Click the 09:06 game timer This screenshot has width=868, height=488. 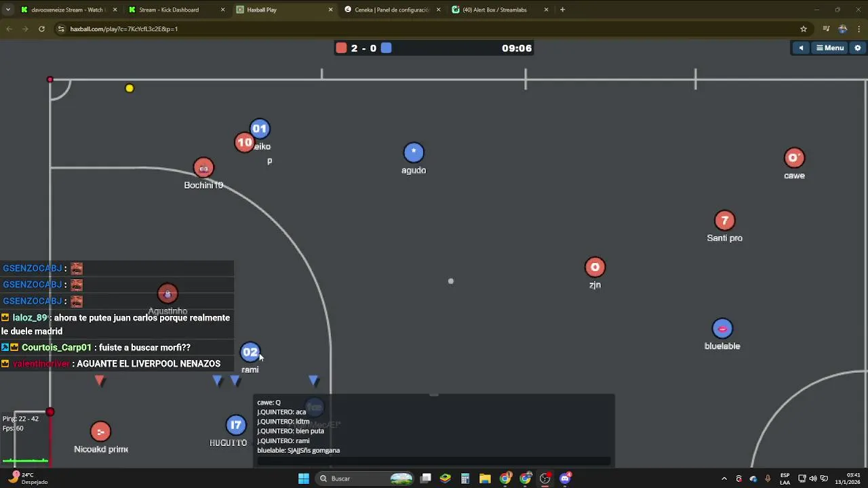pos(517,48)
